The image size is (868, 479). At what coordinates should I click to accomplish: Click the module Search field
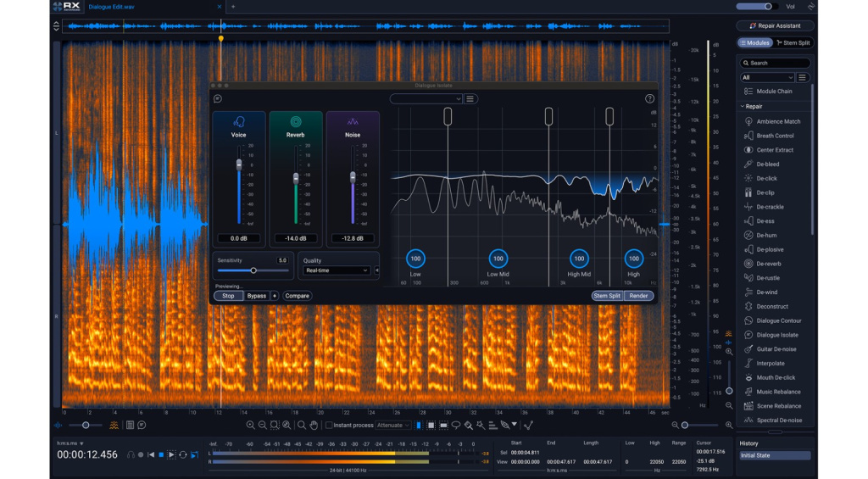[x=776, y=63]
